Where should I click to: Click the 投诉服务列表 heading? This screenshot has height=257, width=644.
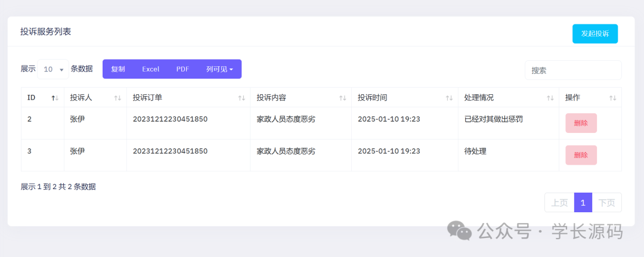(x=45, y=32)
